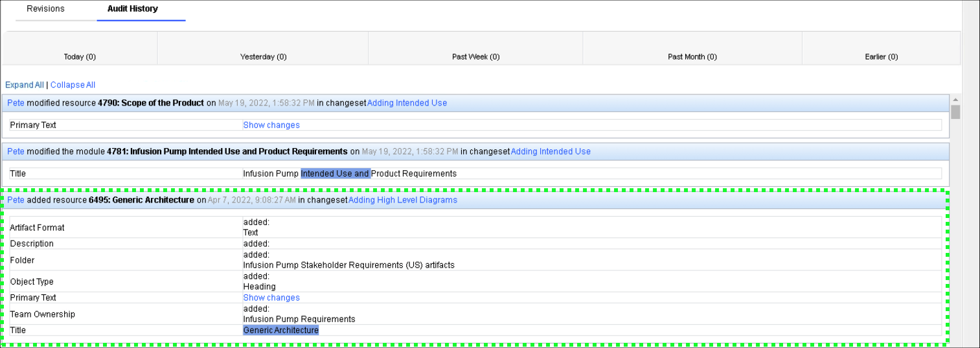Choose the Past Month (0) time range
This screenshot has width=980, height=348.
[692, 57]
